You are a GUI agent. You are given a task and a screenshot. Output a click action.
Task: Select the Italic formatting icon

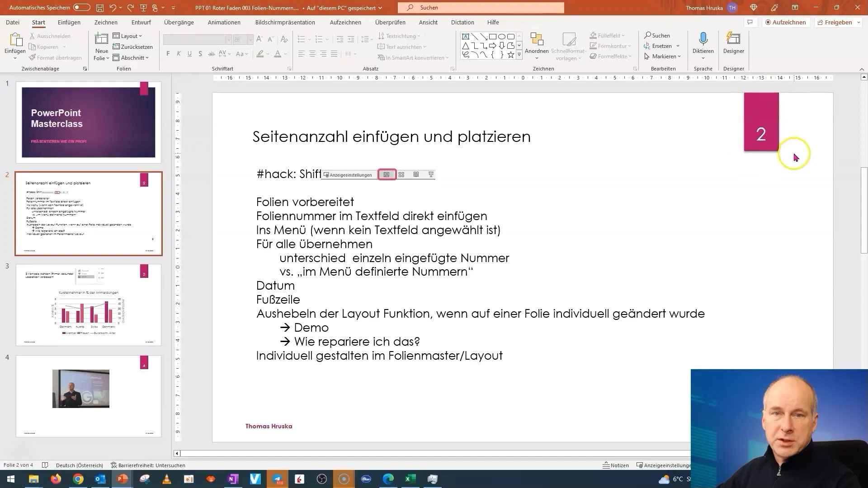tap(179, 54)
